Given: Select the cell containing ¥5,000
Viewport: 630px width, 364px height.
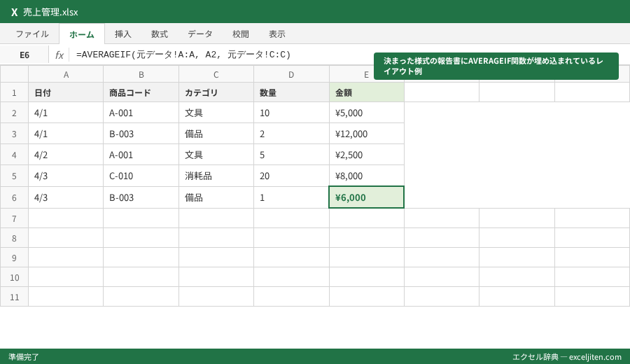Looking at the screenshot, I should click(x=366, y=113).
